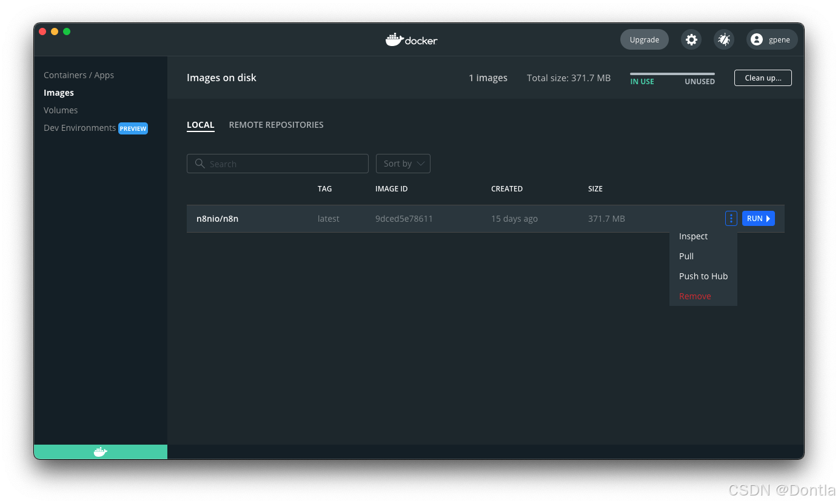The width and height of the screenshot is (838, 504).
Task: Click the whale status icon in footer
Action: [100, 451]
